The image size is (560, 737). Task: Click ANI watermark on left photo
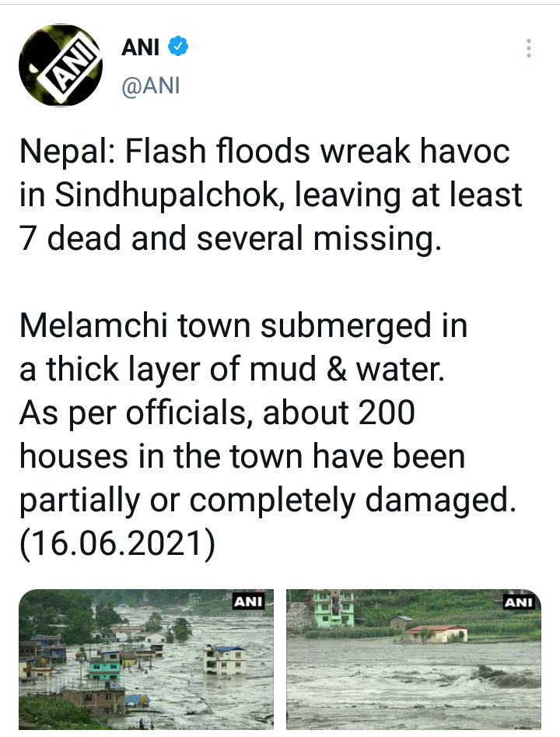[250, 601]
